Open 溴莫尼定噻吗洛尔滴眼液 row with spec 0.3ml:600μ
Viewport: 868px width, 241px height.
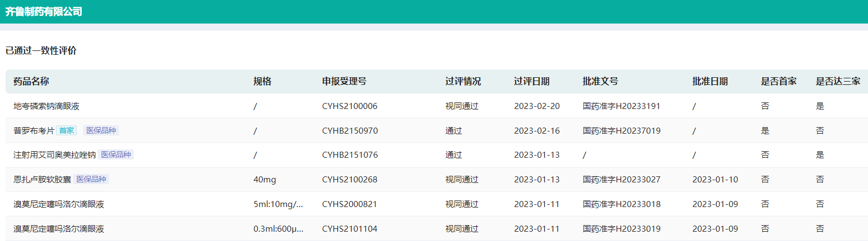pyautogui.click(x=59, y=229)
